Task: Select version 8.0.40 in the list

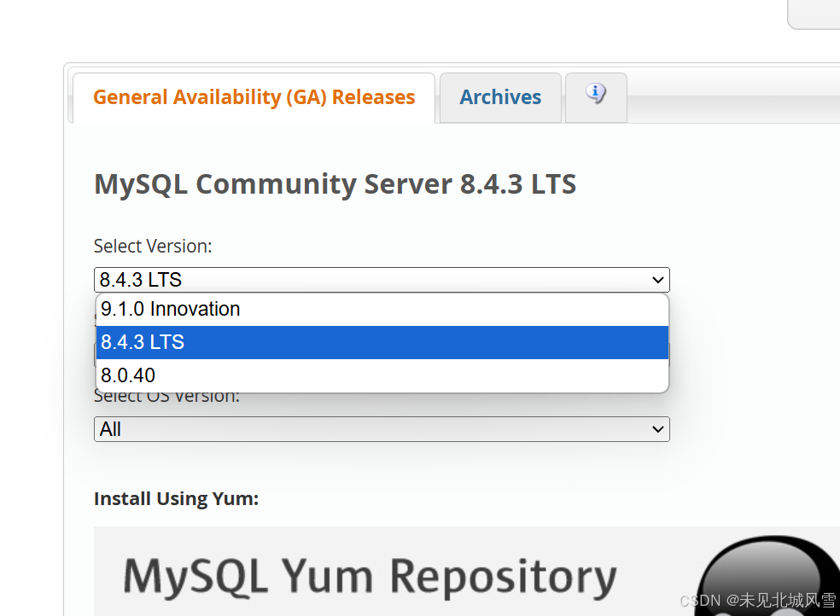Action: tap(382, 375)
